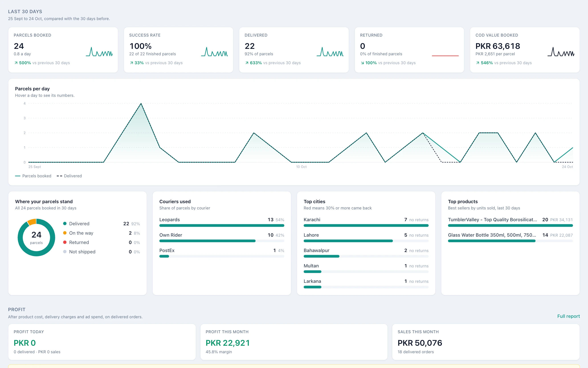This screenshot has width=588, height=368.
Task: Click the green Delivered legend dot
Action: [65, 223]
